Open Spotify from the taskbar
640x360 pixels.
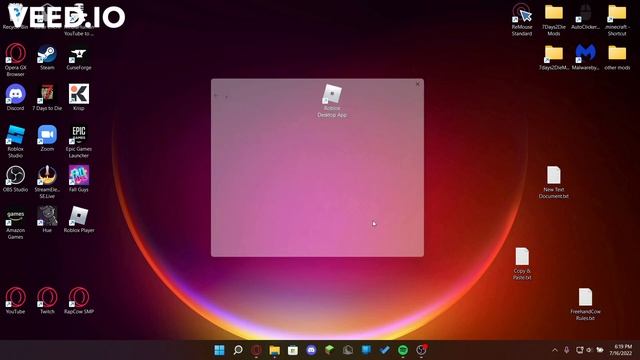pos(403,350)
